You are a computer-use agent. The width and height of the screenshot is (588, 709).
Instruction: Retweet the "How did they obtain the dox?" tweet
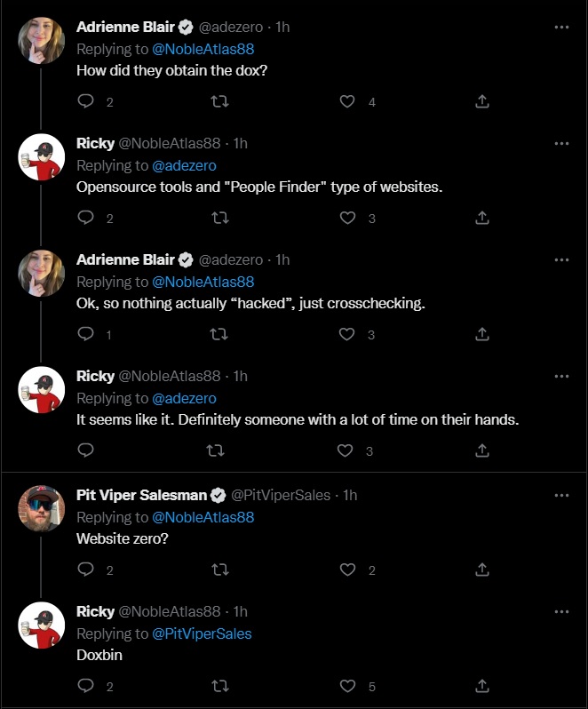(x=216, y=102)
